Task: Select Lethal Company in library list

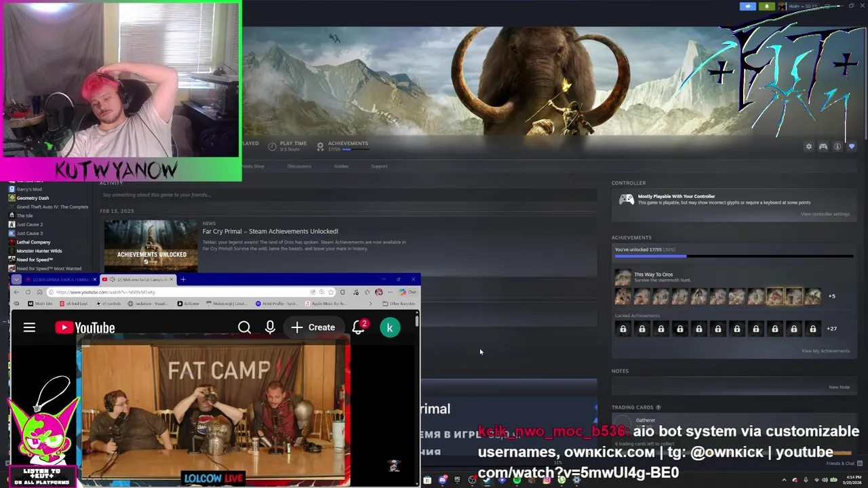Action: [x=33, y=242]
